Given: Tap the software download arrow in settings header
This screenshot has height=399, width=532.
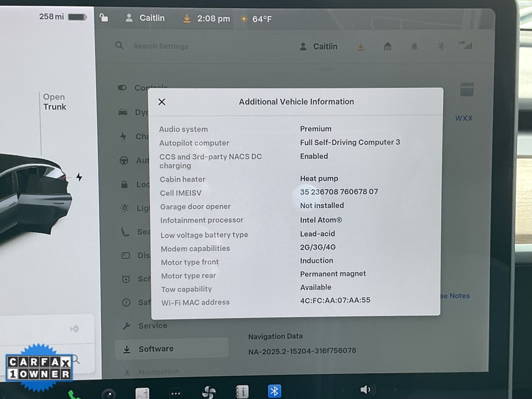Looking at the screenshot, I should point(361,46).
